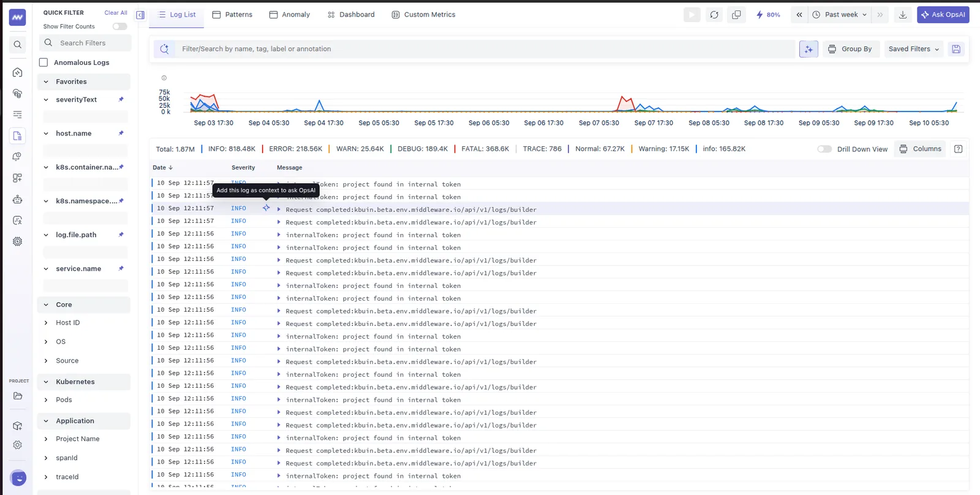Open the Custom Metrics tab

(x=423, y=15)
